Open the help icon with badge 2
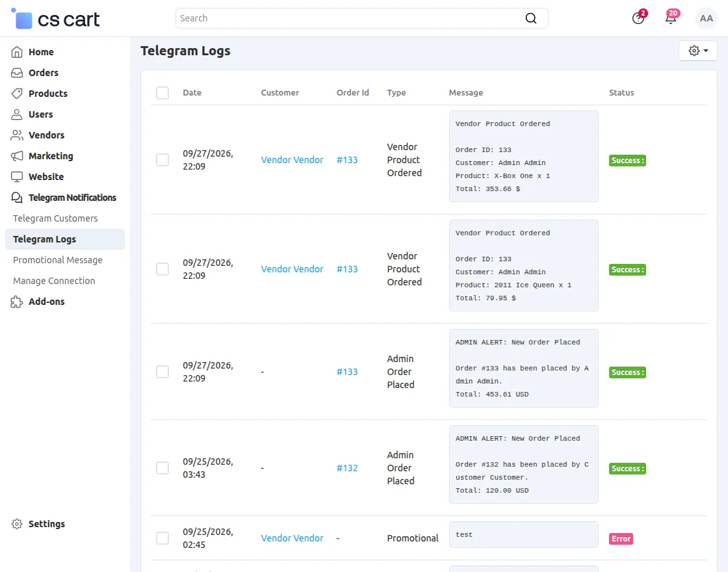This screenshot has width=728, height=572. tap(638, 18)
